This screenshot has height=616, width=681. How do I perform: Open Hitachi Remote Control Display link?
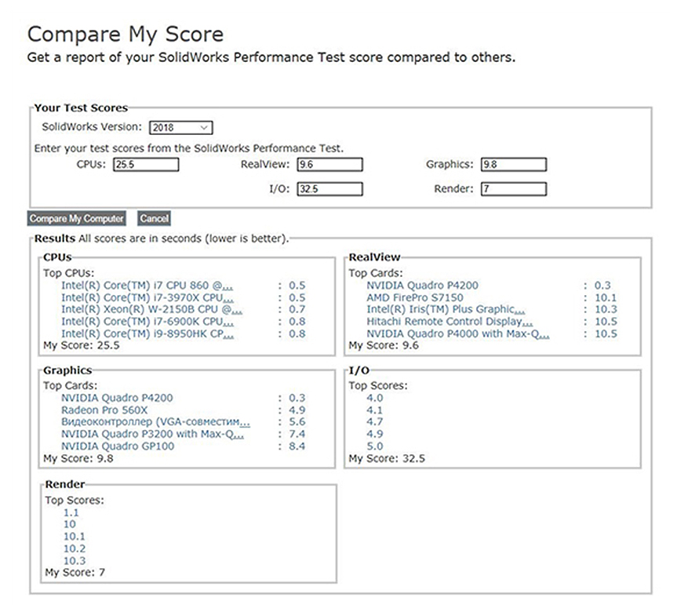pos(450,322)
